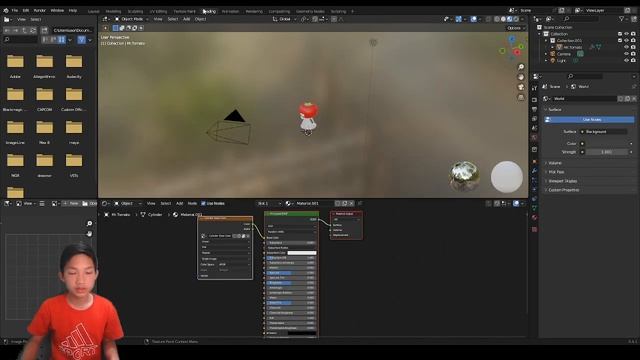Image resolution: width=640 pixels, height=360 pixels.
Task: Select rendered viewport shading mode
Action: [516, 19]
